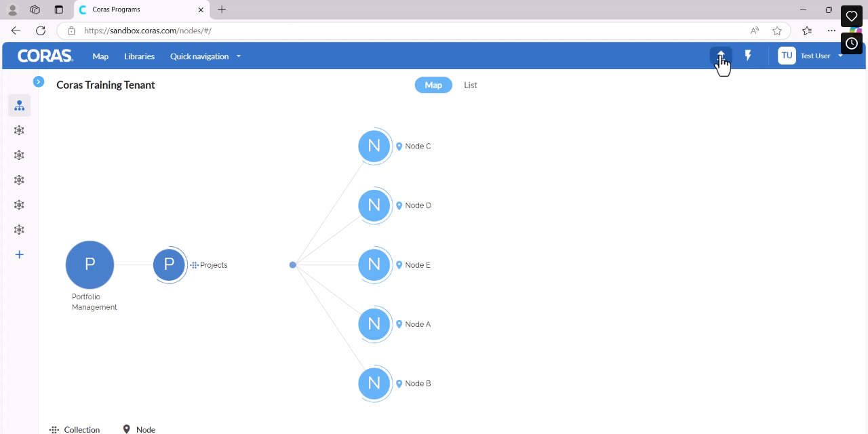Image resolution: width=868 pixels, height=434 pixels.
Task: Click the Node legend pin icon
Action: (126, 429)
